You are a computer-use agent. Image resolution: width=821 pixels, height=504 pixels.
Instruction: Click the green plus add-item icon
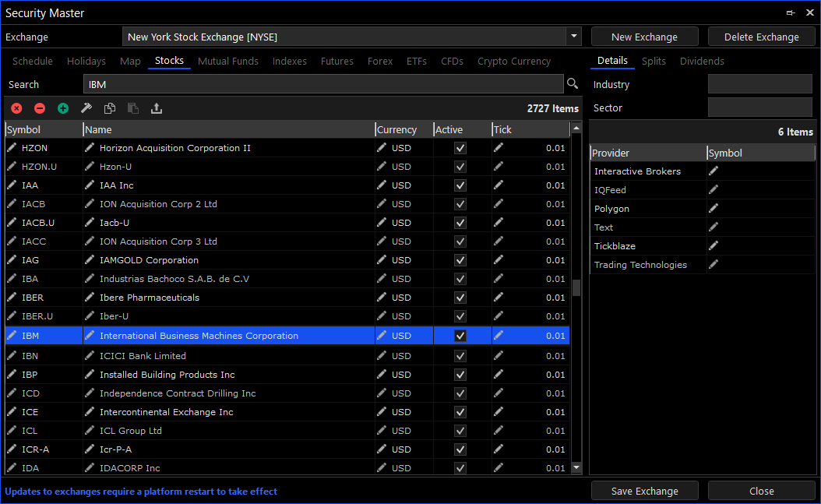63,109
